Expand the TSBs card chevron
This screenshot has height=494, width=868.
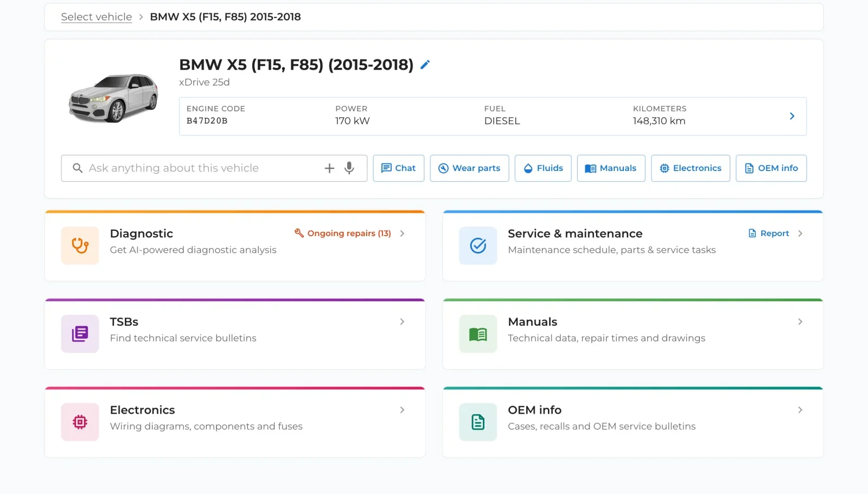click(402, 322)
